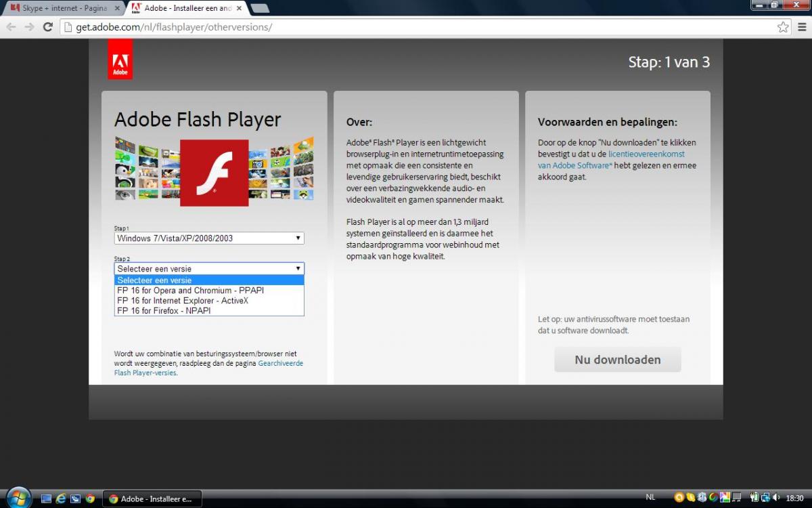The width and height of the screenshot is (812, 508).
Task: Click the gray monitor tray icon
Action: coord(737,497)
